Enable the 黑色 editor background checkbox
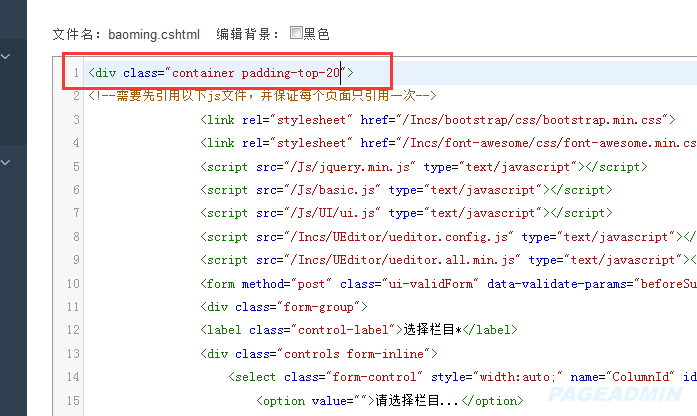Screen dimensions: 697x416 click(296, 33)
